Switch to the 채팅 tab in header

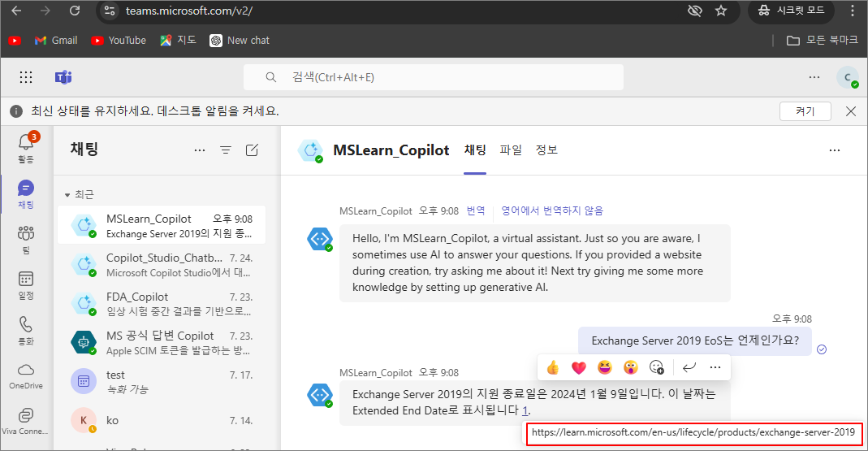click(x=475, y=150)
